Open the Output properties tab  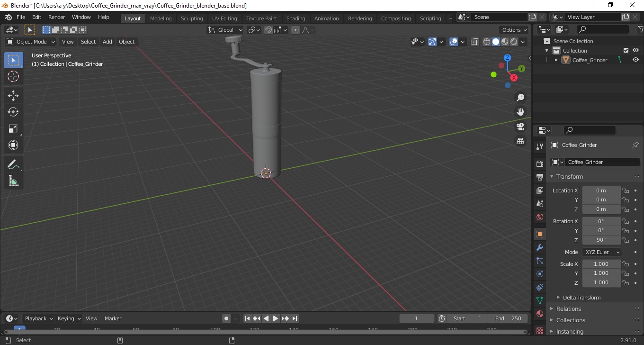coord(540,177)
